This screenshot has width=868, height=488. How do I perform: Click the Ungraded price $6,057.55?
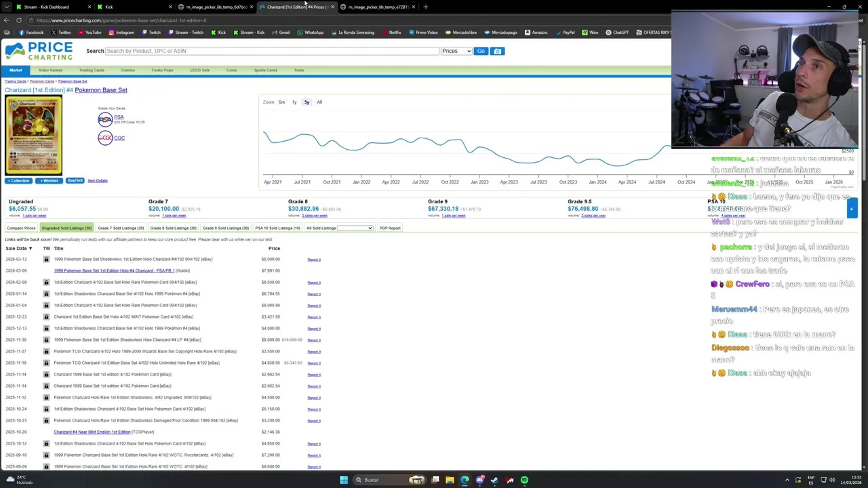coord(22,209)
